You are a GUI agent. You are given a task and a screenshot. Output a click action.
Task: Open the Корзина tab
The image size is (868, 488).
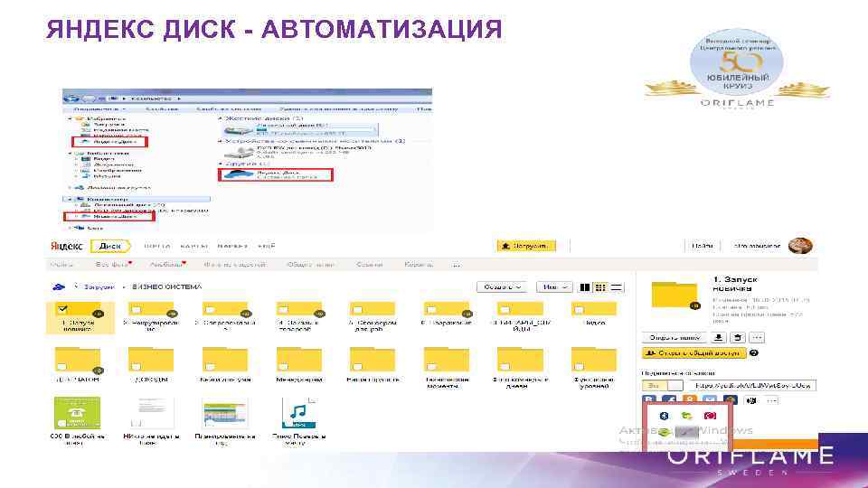tap(419, 265)
